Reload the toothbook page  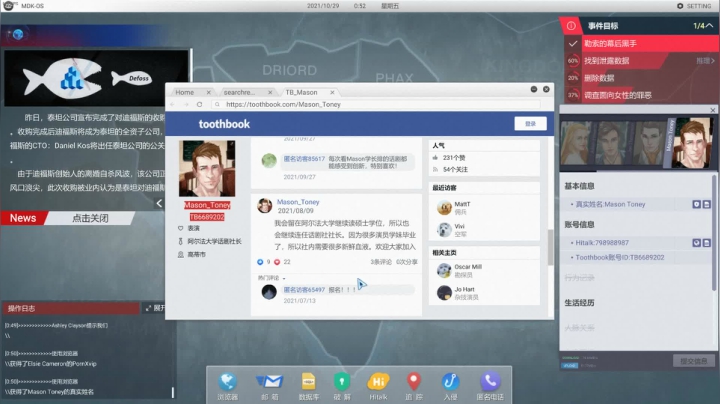[x=199, y=105]
